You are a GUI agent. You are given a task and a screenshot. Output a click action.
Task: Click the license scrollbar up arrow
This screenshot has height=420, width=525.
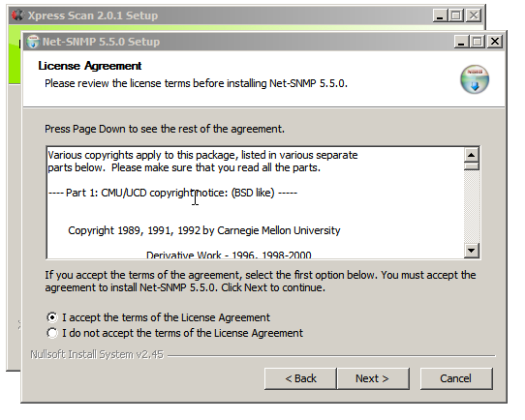tap(472, 155)
